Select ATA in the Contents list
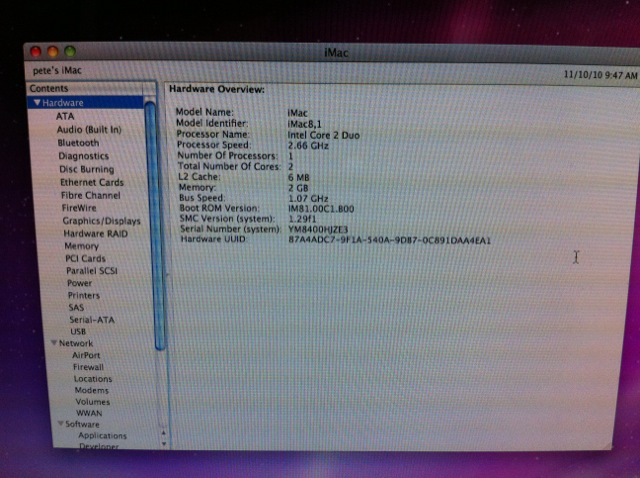The image size is (640, 478). coord(65,116)
